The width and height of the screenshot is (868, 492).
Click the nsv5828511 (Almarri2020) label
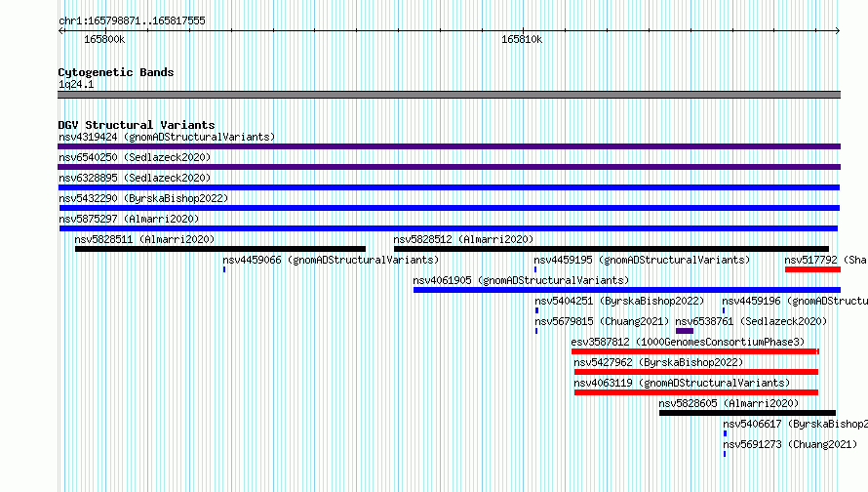click(144, 239)
